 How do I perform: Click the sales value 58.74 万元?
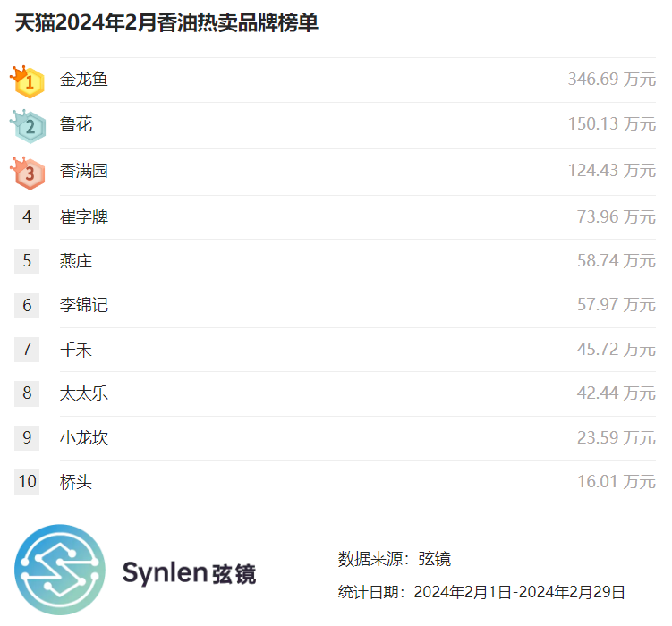coord(617,261)
